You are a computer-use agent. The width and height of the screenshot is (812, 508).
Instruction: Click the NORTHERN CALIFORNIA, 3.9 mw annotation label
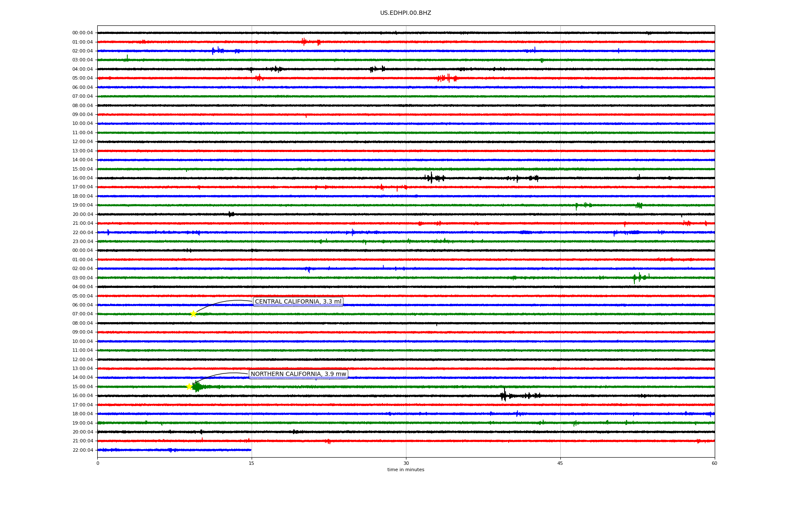[x=298, y=374]
